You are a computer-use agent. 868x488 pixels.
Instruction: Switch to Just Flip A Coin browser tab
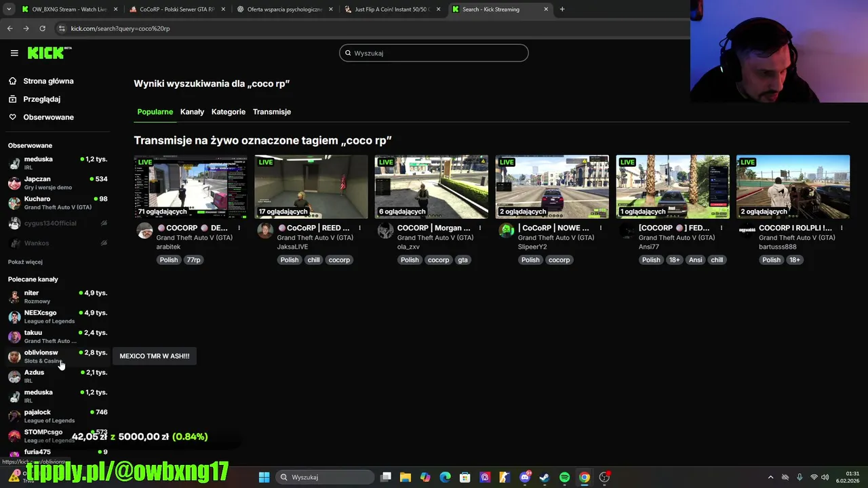point(391,9)
